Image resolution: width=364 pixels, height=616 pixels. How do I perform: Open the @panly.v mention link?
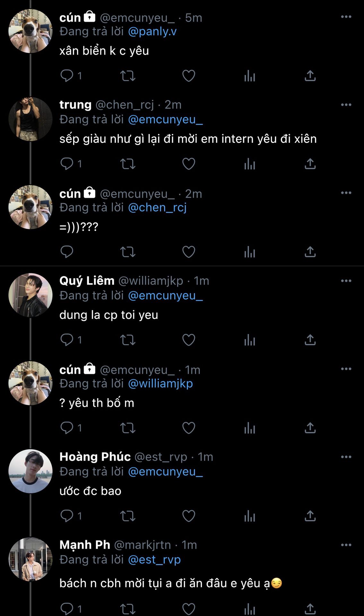click(x=152, y=31)
